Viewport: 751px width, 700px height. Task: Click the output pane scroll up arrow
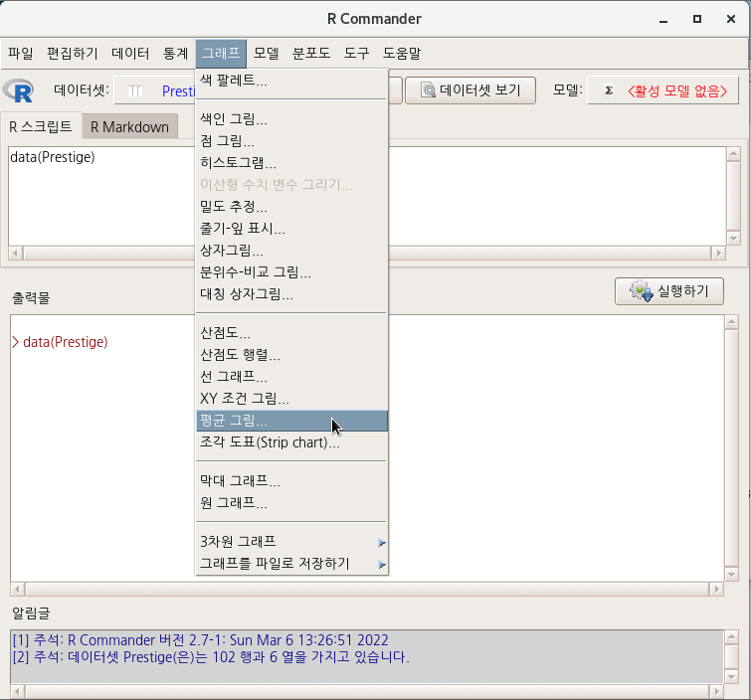731,322
